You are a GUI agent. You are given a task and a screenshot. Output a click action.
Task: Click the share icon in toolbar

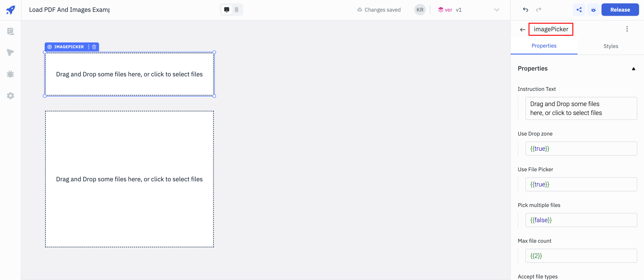click(579, 9)
